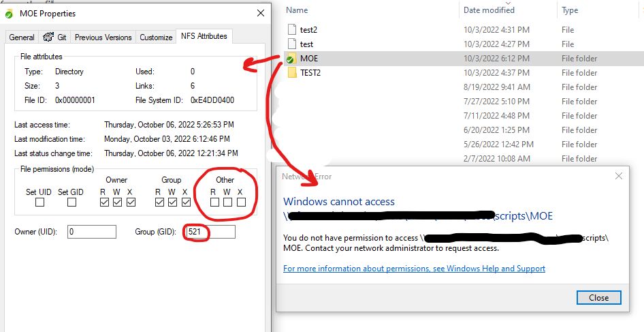Close the MOE Properties dialog
This screenshot has width=644, height=332.
coord(261,13)
